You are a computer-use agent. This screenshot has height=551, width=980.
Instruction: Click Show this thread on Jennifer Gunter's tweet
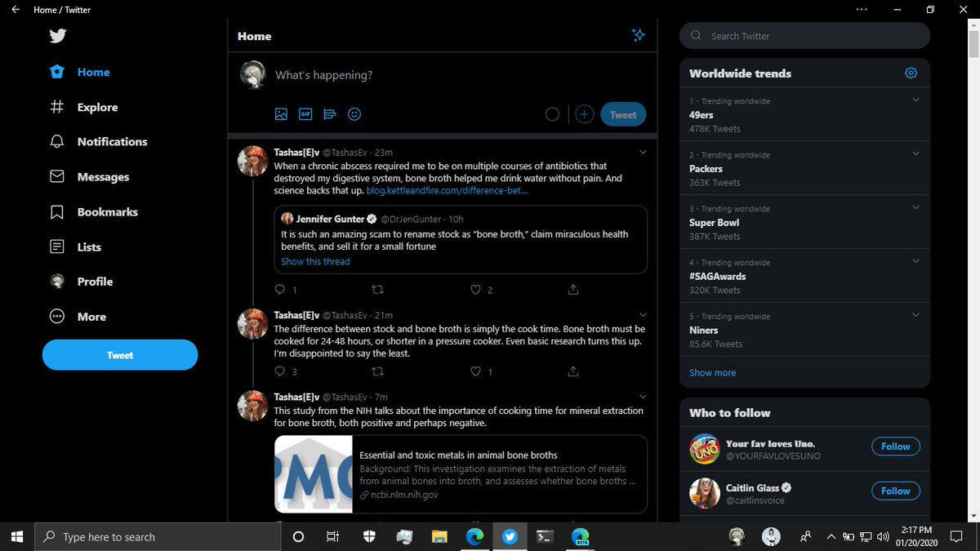tap(314, 261)
